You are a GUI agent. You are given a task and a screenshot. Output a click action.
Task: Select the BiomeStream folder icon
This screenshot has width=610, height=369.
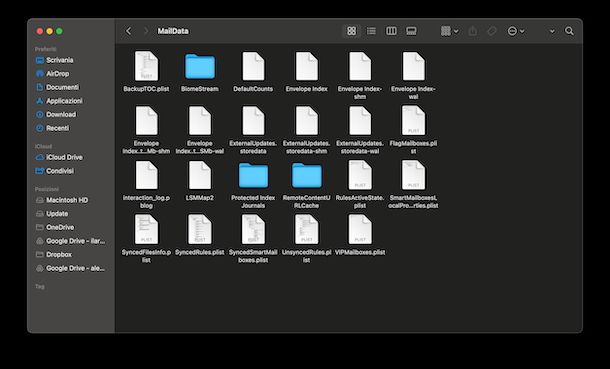click(200, 66)
